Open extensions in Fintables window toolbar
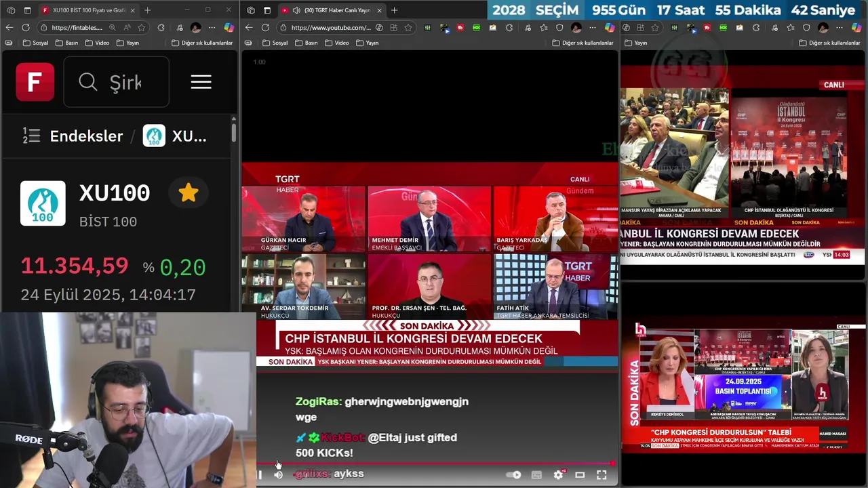This screenshot has width=868, height=488. [161, 28]
